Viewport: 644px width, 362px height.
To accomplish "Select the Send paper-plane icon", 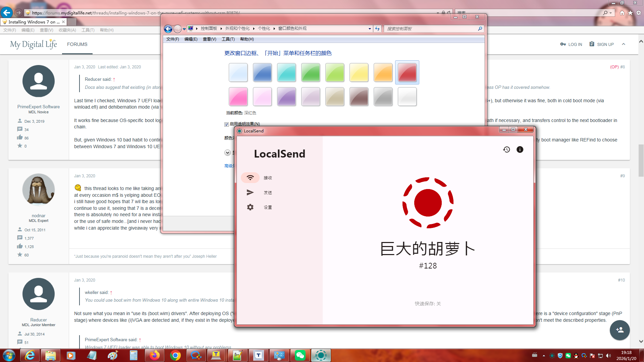I will pyautogui.click(x=250, y=192).
